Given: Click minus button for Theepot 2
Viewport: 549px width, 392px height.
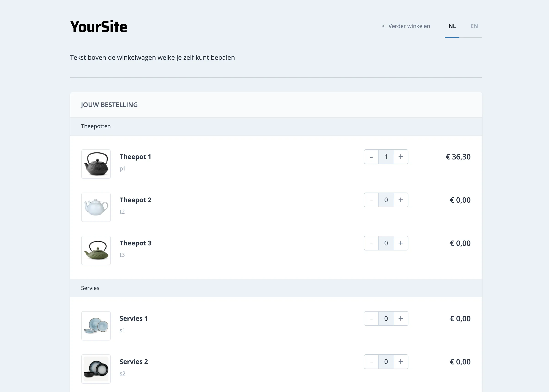Looking at the screenshot, I should tap(371, 200).
